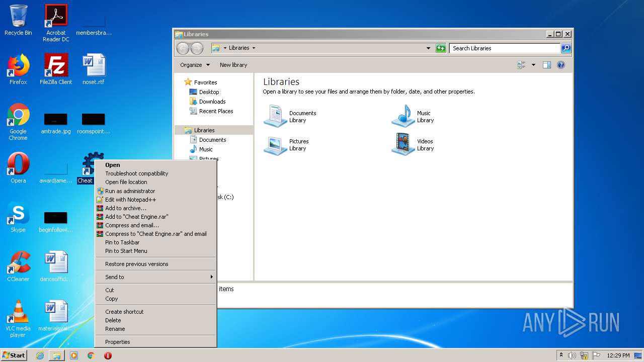Choose Edit with Notepad++
Viewport: 644px width, 362px height.
click(156, 200)
